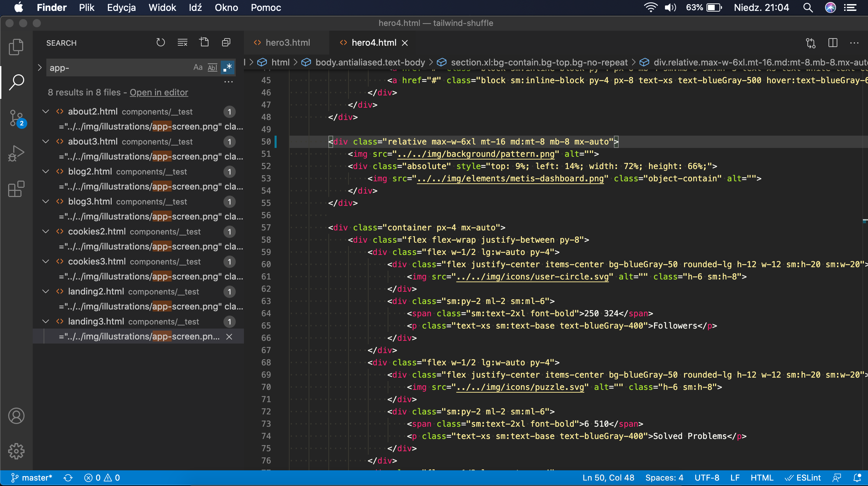Refresh search results
The height and width of the screenshot is (486, 868).
coord(160,43)
